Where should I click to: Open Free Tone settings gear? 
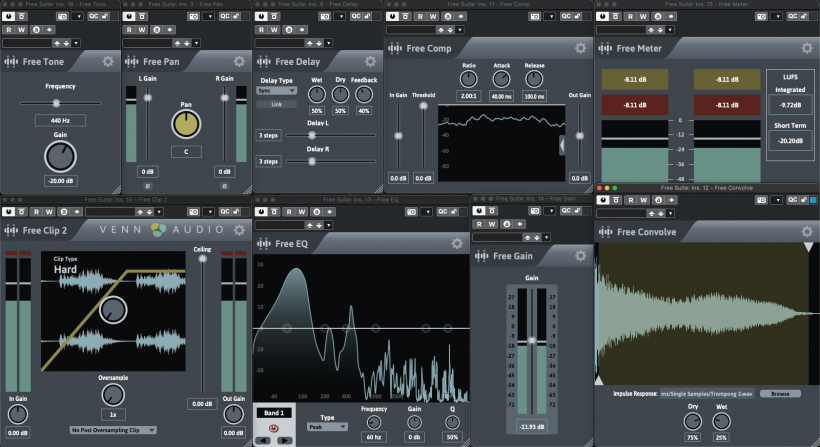click(x=109, y=61)
